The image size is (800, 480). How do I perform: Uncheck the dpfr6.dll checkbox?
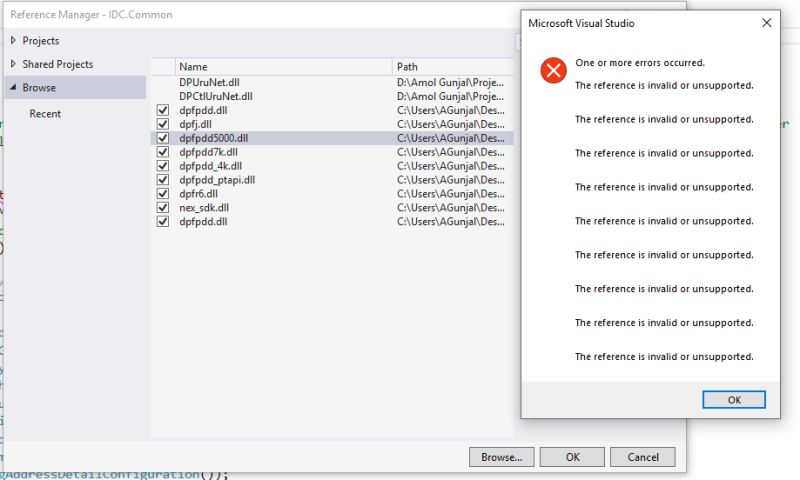point(163,194)
